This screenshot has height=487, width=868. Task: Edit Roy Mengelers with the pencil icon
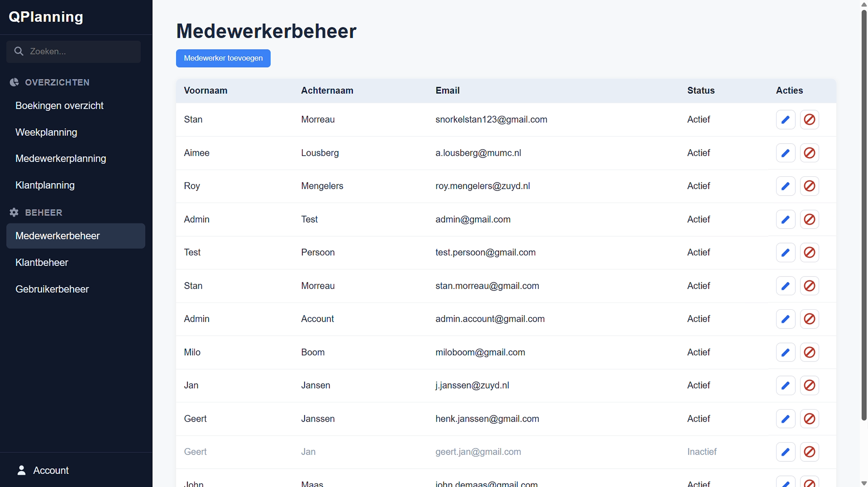(x=785, y=186)
